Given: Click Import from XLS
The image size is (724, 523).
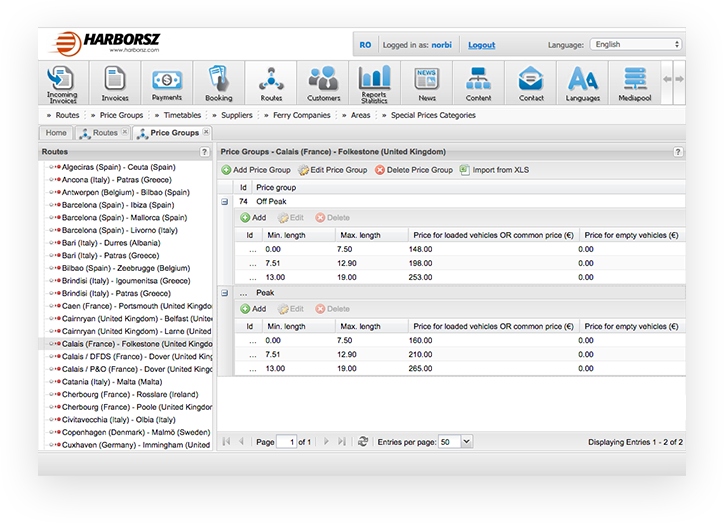Looking at the screenshot, I should click(x=494, y=170).
